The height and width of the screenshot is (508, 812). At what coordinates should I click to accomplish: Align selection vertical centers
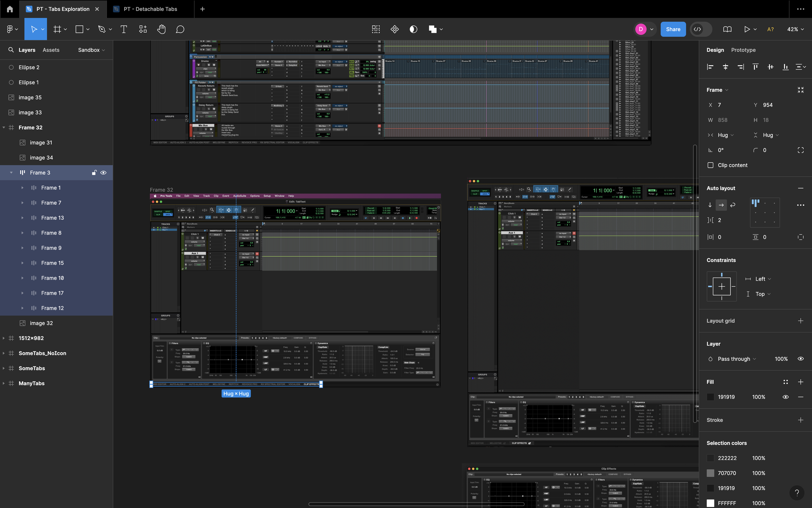[770, 67]
